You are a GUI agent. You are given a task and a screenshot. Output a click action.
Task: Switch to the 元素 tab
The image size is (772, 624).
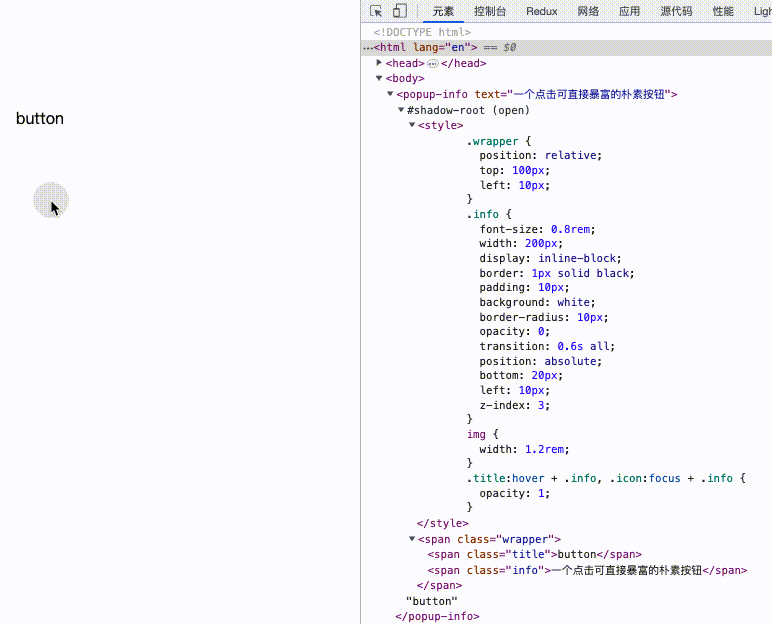(443, 11)
